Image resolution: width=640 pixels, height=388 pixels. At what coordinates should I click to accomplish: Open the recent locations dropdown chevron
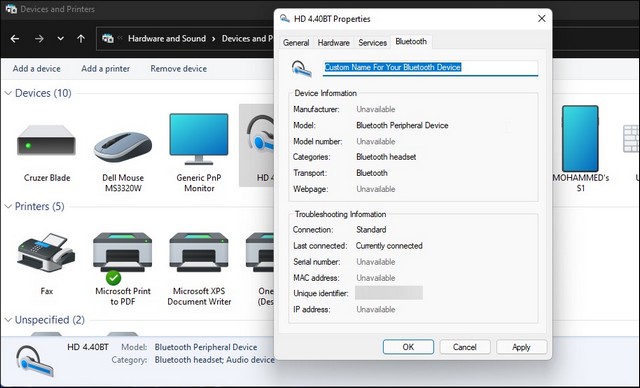coord(60,39)
